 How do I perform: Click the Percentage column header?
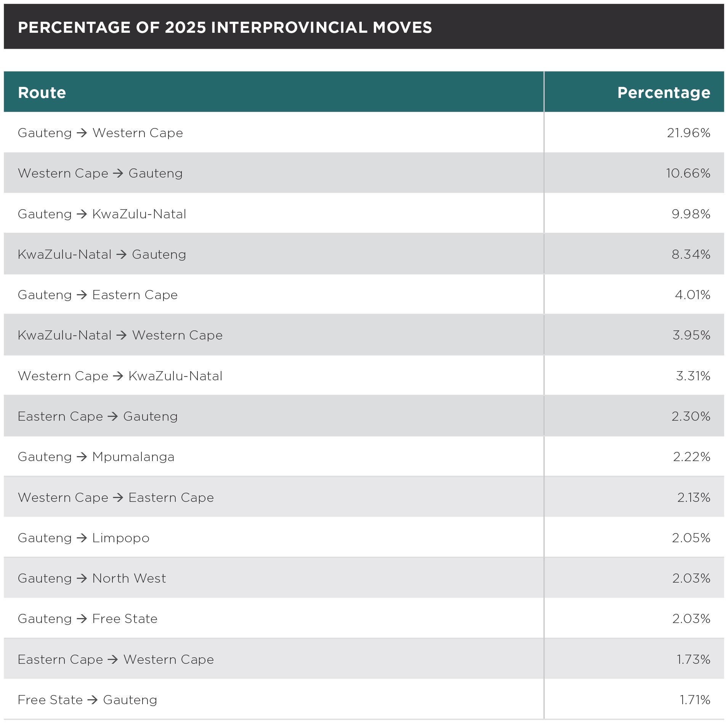pyautogui.click(x=664, y=93)
